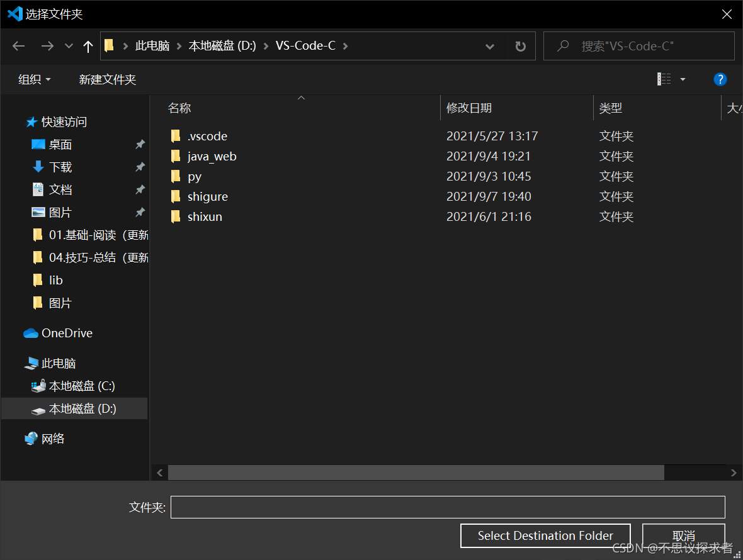Viewport: 743px width, 560px height.
Task: Expand the chevron after VS-Code-C breadcrumb
Action: pos(346,46)
